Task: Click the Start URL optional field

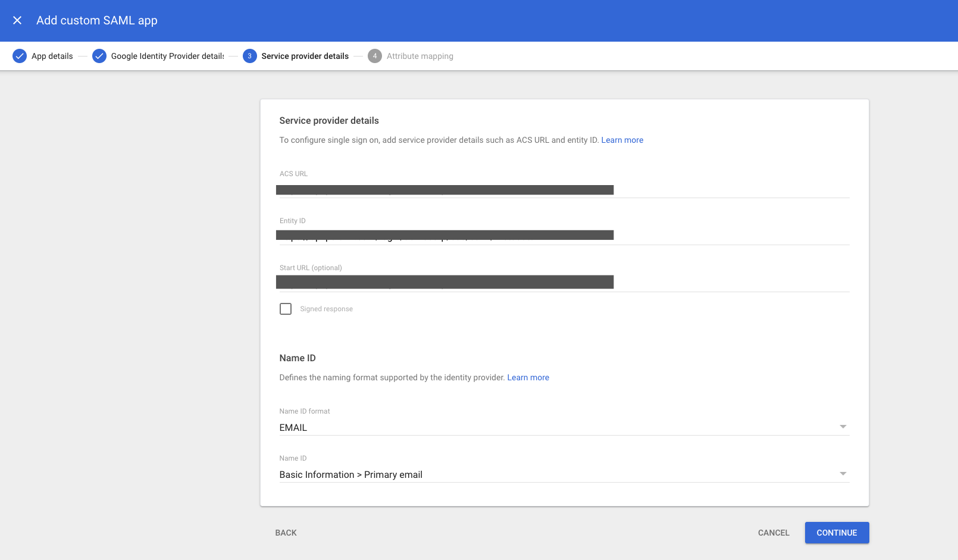Action: pos(564,283)
